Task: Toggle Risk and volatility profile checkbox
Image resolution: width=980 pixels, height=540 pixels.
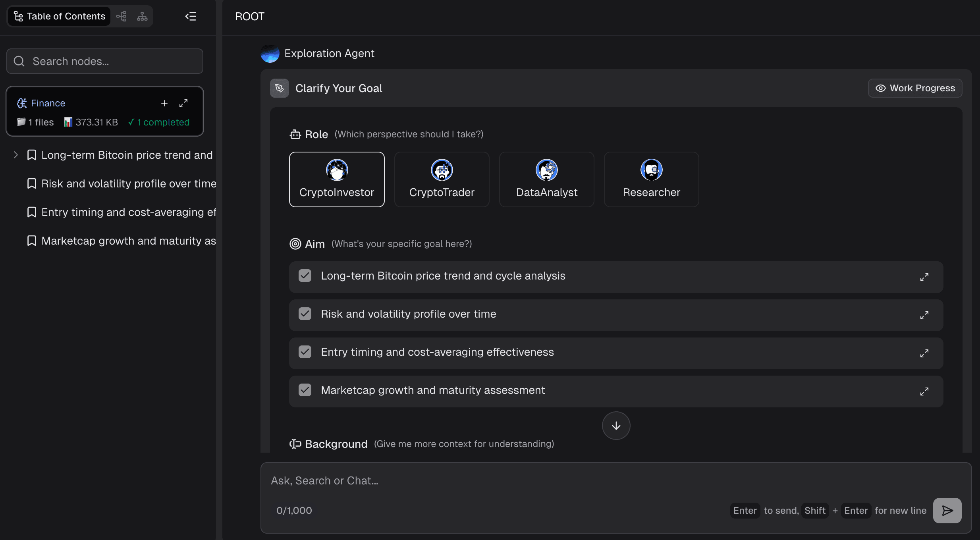Action: [305, 314]
